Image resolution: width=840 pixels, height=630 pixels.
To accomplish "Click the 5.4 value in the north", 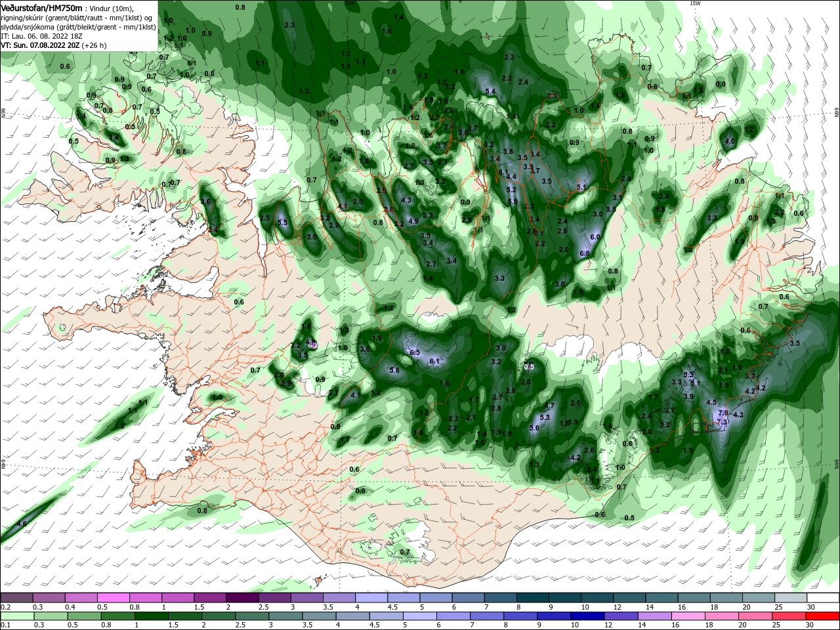I will [490, 91].
